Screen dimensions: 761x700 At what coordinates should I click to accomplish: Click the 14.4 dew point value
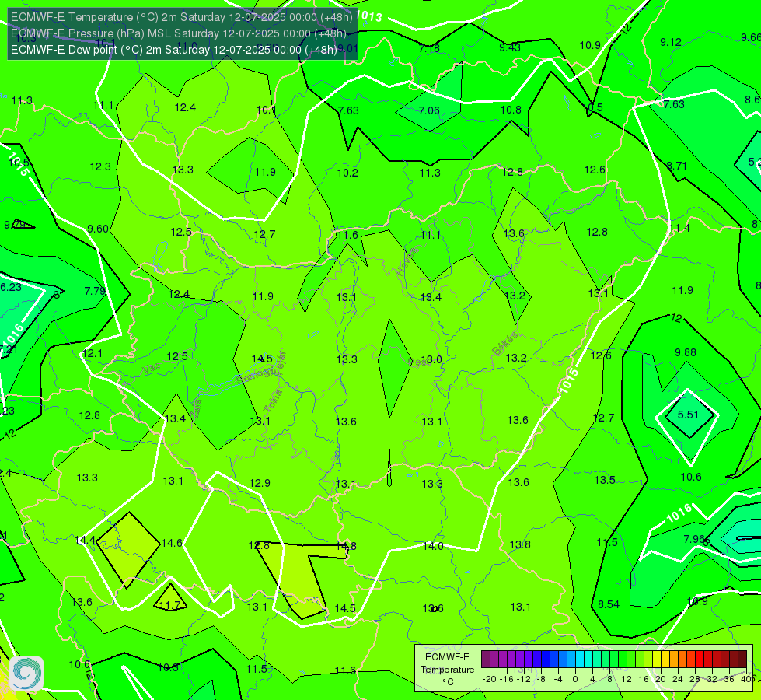coord(86,541)
